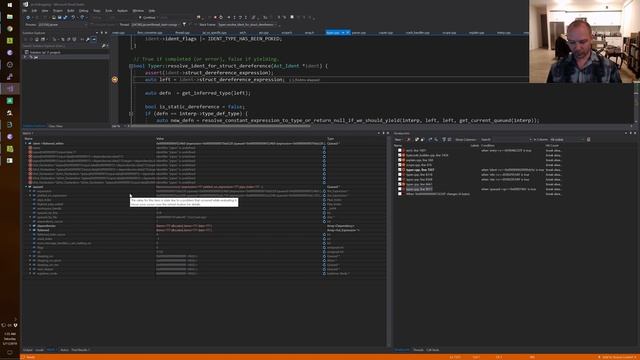Open File Explorer from the taskbar

10,17
